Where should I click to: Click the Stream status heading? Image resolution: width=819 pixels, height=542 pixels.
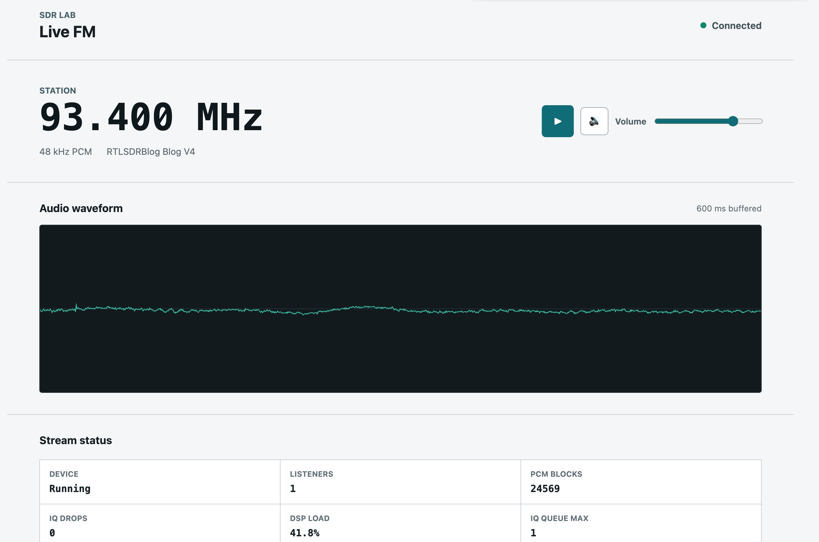click(76, 440)
